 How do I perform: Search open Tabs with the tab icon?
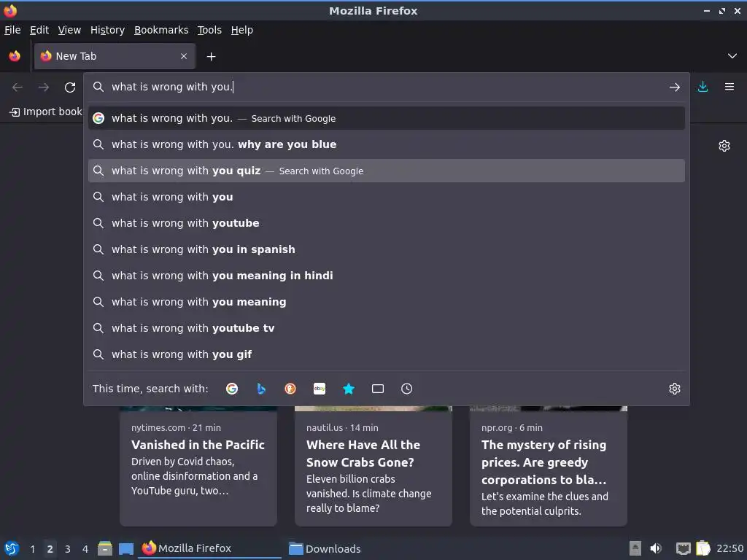pyautogui.click(x=378, y=389)
